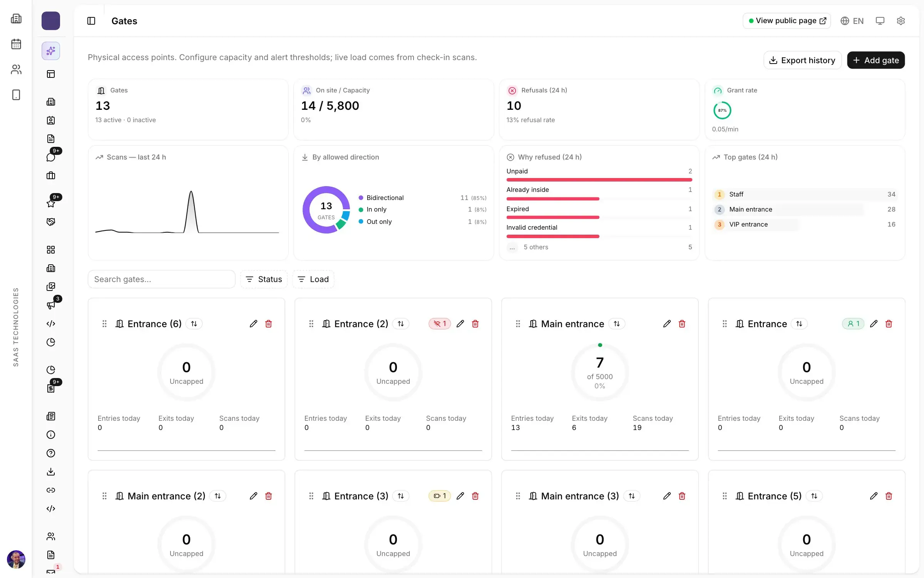Open the purple workspace logo switcher
The height and width of the screenshot is (578, 924).
[51, 21]
